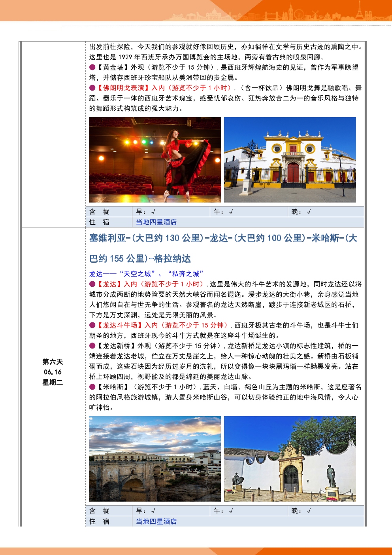Click dinner checkmark below Seville bullring photo
This screenshot has height=555, width=392.
click(x=309, y=212)
